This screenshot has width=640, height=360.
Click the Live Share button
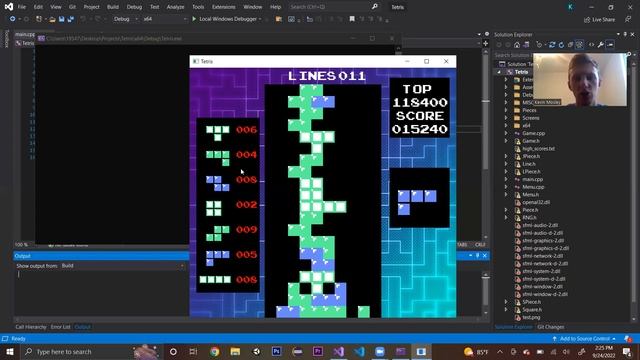[x=599, y=20]
